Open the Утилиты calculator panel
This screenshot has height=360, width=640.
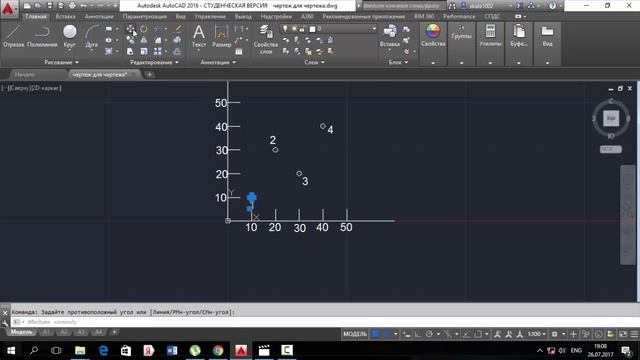coord(490,43)
